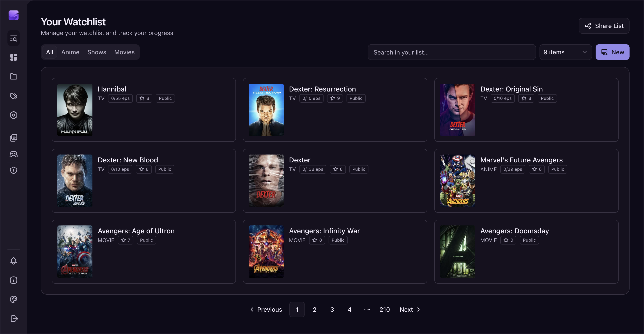Image resolution: width=644 pixels, height=334 pixels.
Task: Switch to the Anime filter tab
Action: click(70, 52)
